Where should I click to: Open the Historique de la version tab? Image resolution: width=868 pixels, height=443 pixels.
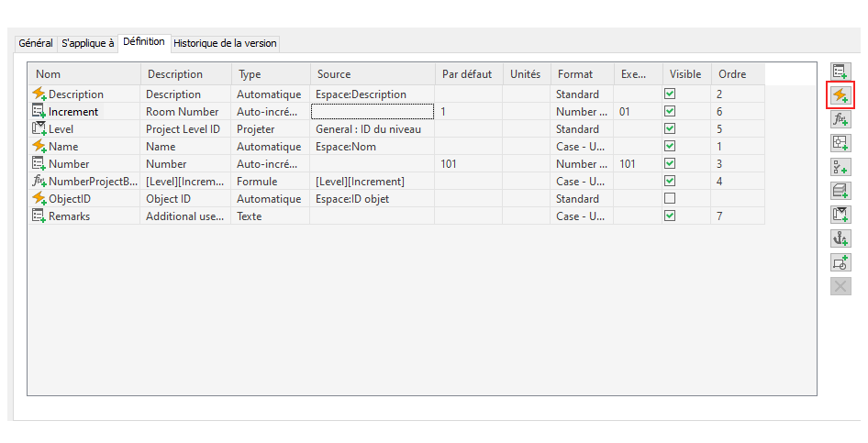tap(225, 43)
